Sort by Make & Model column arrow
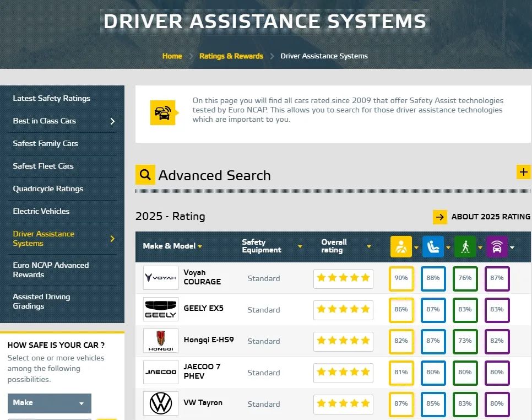The height and width of the screenshot is (420, 532). (200, 246)
